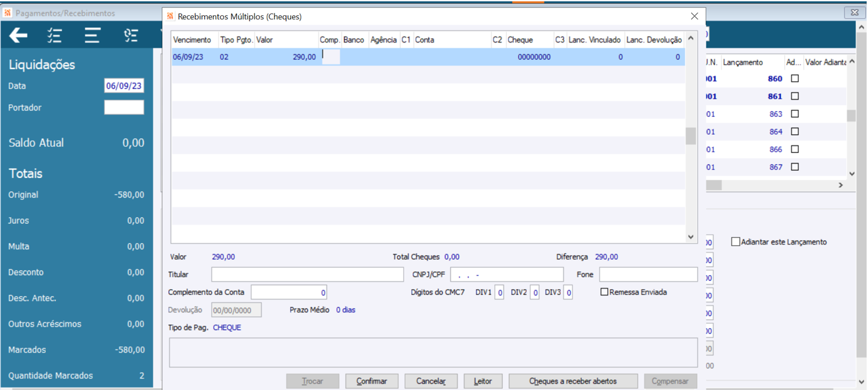The image size is (868, 390).
Task: Tick the checkbox for lançamento 864
Action: click(x=794, y=132)
